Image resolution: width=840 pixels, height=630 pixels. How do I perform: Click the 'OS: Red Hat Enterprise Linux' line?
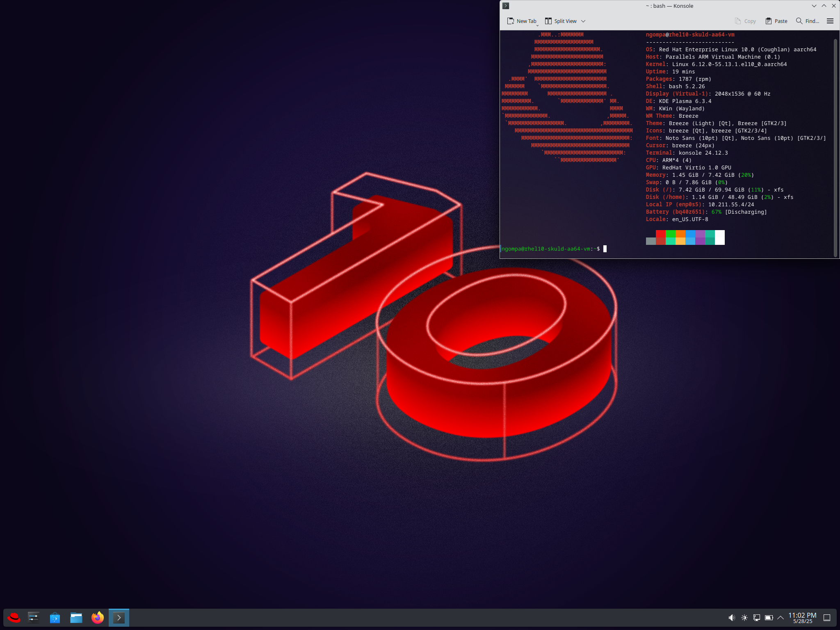(x=731, y=50)
